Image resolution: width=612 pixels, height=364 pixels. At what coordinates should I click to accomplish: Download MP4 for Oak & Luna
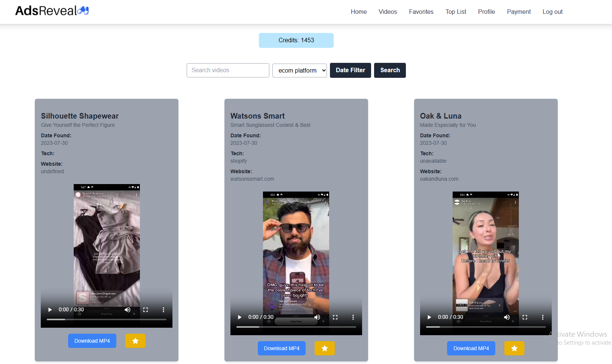coord(471,348)
